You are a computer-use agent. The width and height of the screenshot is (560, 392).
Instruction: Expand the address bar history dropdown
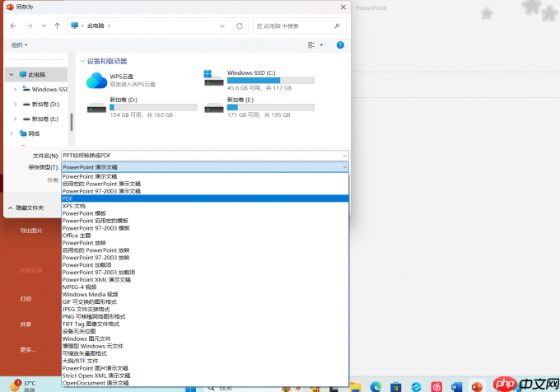(222, 26)
